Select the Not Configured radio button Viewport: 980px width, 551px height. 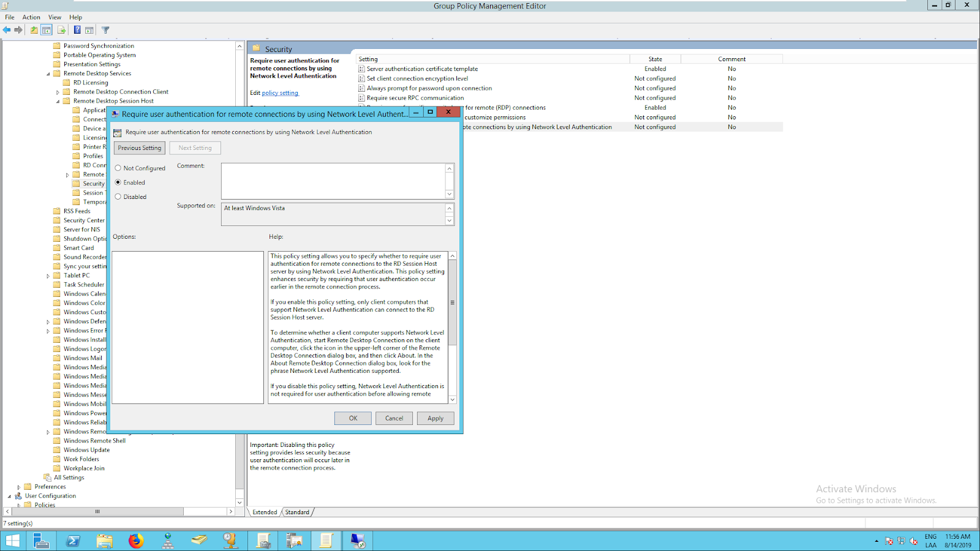tap(118, 168)
